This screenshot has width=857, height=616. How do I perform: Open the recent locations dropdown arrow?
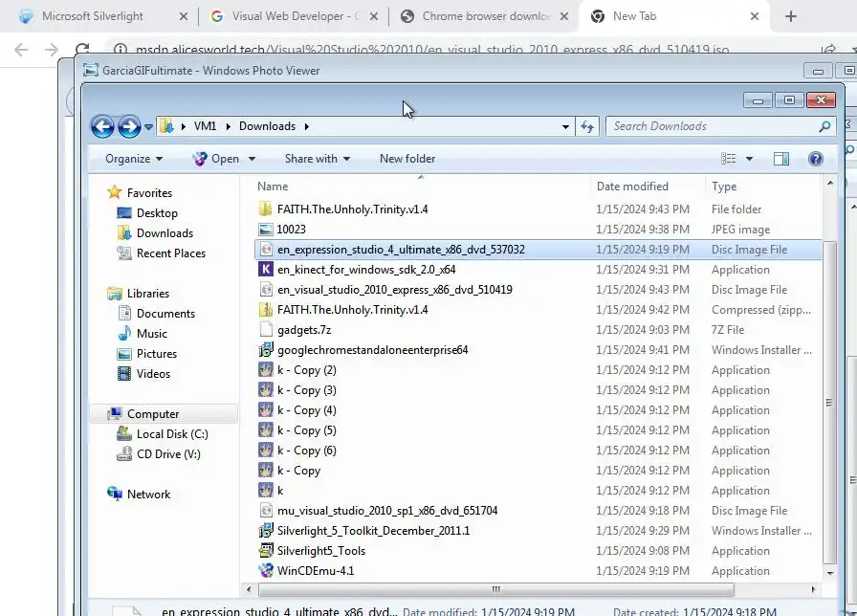click(148, 127)
